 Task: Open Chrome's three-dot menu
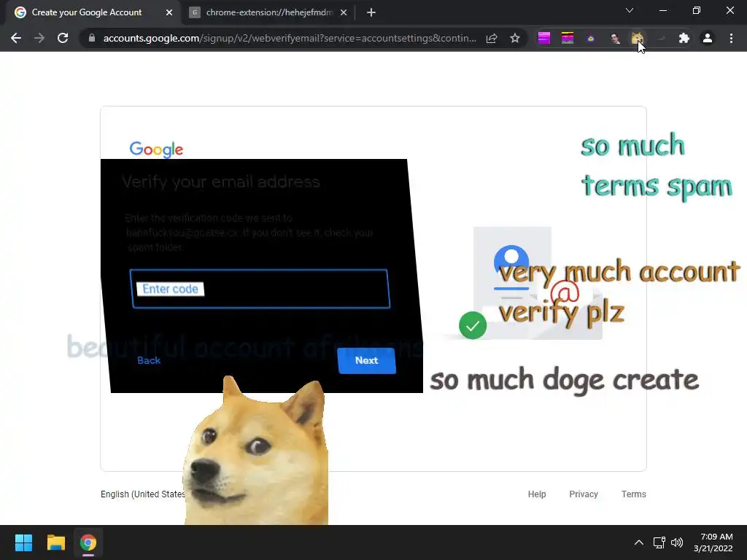pyautogui.click(x=731, y=38)
